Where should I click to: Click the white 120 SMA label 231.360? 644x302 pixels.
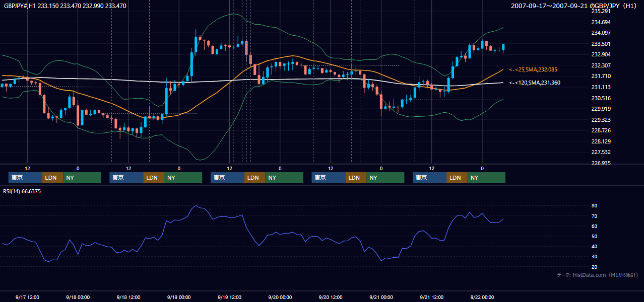tap(535, 83)
